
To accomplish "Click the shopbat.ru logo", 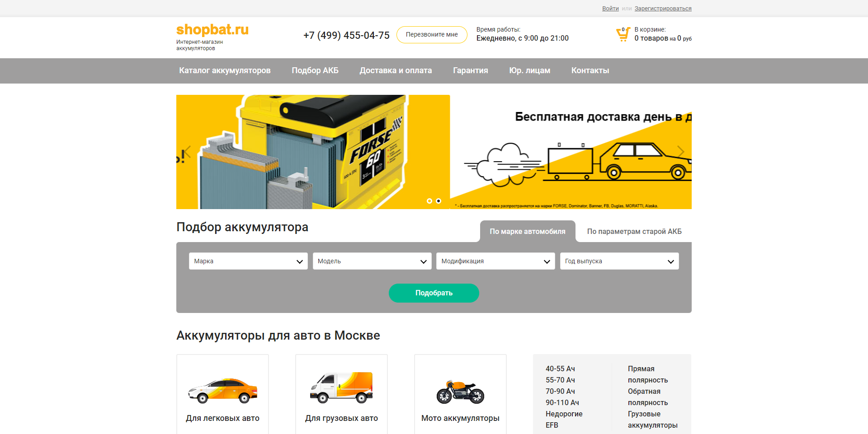I will (x=212, y=30).
